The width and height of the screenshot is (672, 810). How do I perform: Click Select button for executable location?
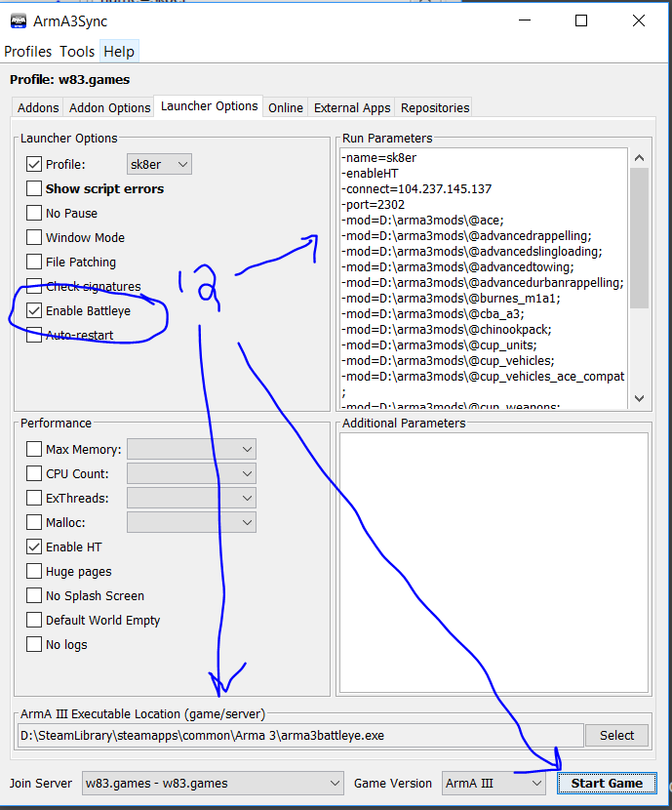616,735
